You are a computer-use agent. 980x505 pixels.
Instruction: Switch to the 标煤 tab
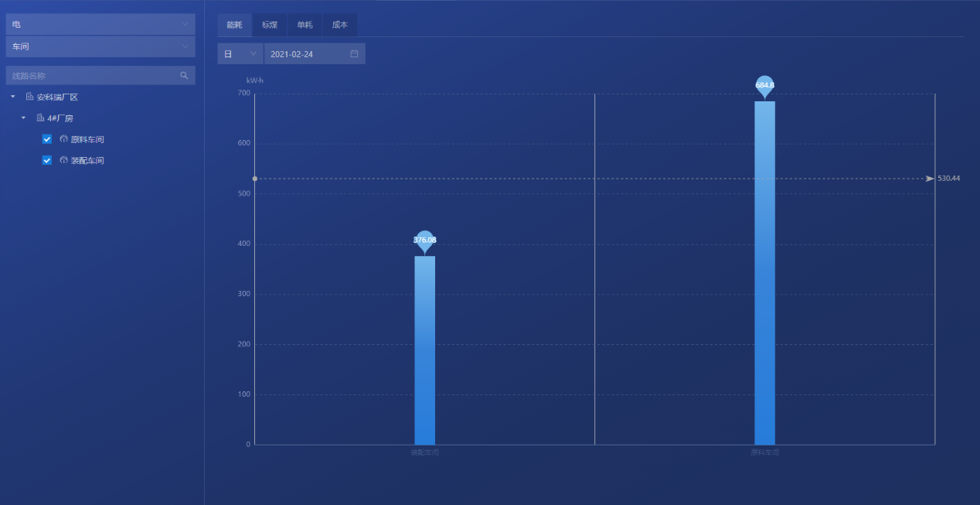tap(269, 25)
